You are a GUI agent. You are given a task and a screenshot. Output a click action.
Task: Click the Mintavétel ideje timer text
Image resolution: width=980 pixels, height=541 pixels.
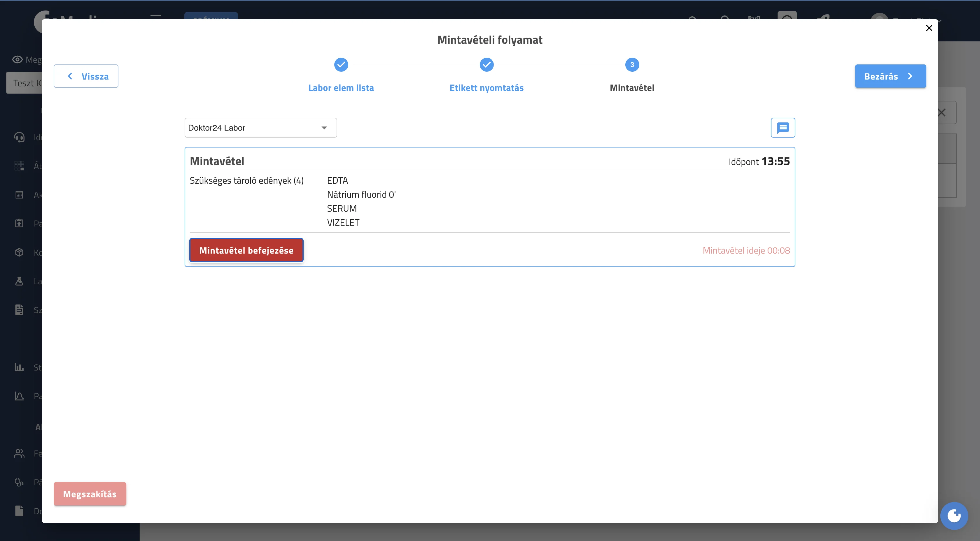(x=746, y=250)
